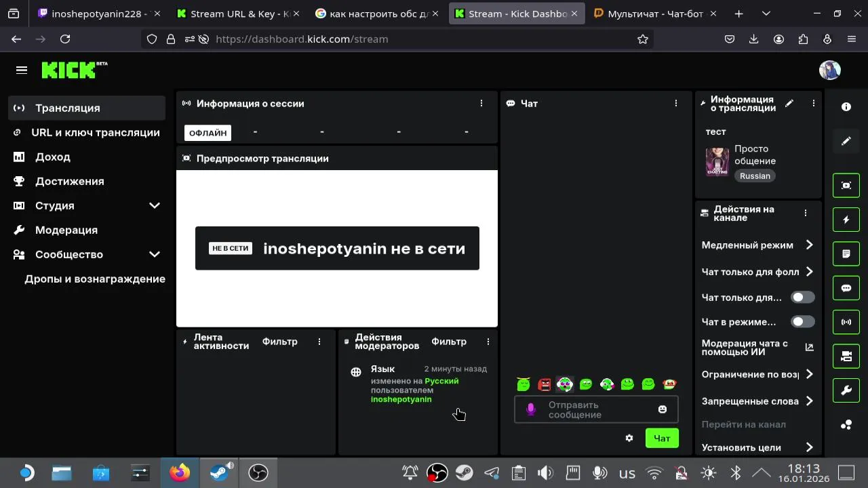The image size is (868, 488).
Task: Click chat bubble widget icon in sidebar
Action: click(x=846, y=288)
